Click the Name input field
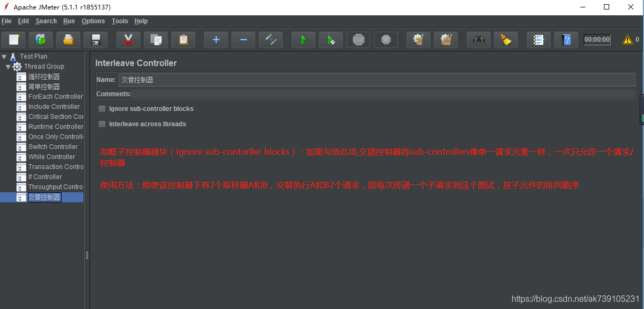Image resolution: width=644 pixels, height=309 pixels. [x=377, y=80]
